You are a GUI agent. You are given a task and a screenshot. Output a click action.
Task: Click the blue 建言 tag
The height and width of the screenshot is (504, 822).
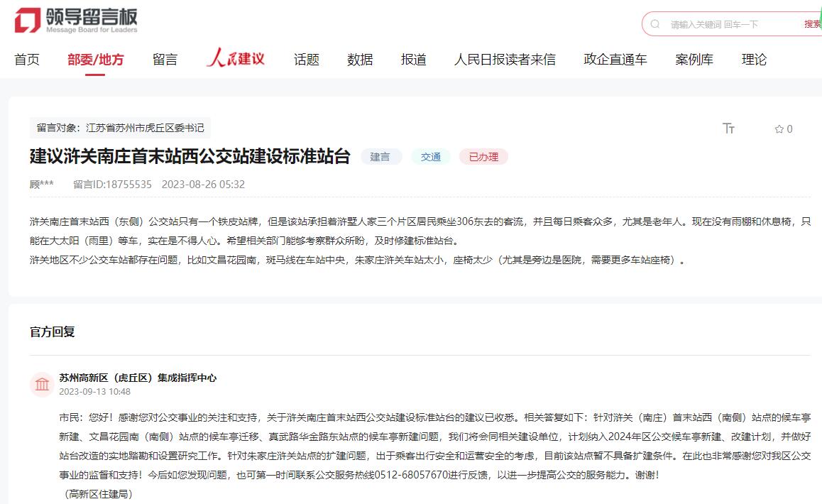click(x=381, y=157)
